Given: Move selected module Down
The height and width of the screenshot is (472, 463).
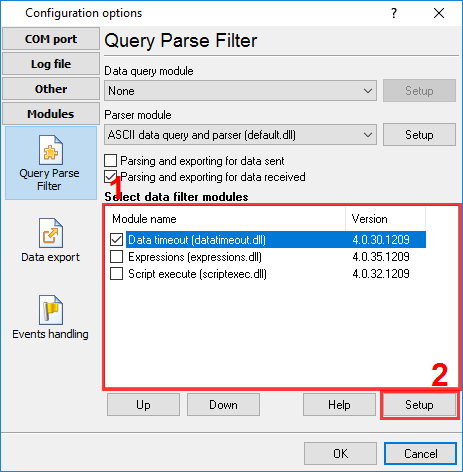Looking at the screenshot, I should tap(223, 405).
